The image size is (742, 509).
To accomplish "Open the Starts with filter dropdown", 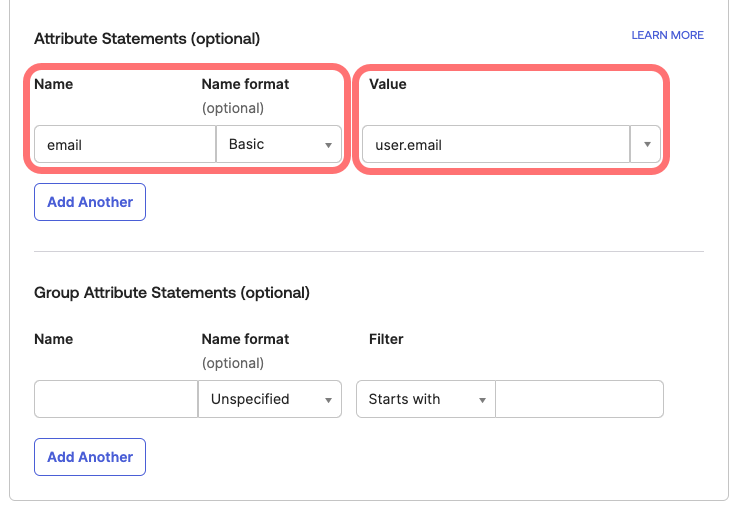I will [x=417, y=399].
